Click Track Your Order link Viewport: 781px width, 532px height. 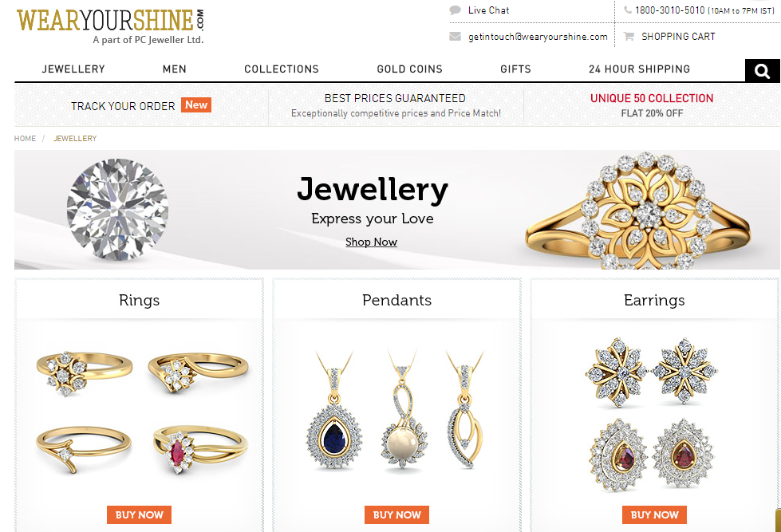(x=123, y=106)
